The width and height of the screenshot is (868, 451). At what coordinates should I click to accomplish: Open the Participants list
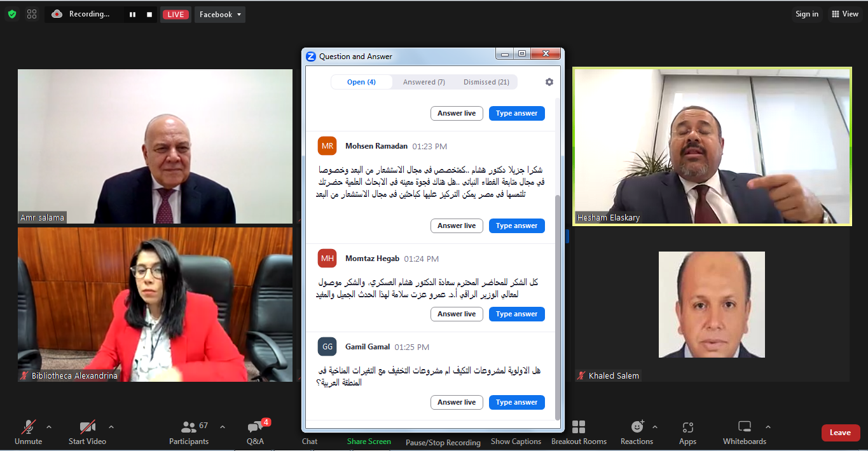coord(189,432)
